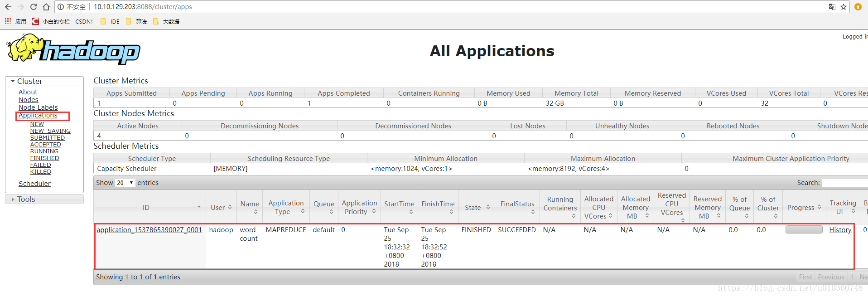Open the Node Labels link
The image size is (868, 297).
[x=38, y=107]
